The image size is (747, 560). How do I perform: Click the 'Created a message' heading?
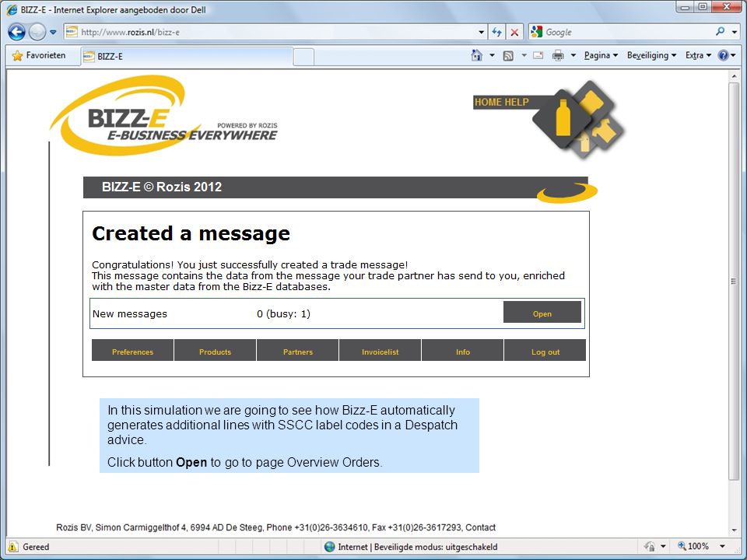(191, 234)
